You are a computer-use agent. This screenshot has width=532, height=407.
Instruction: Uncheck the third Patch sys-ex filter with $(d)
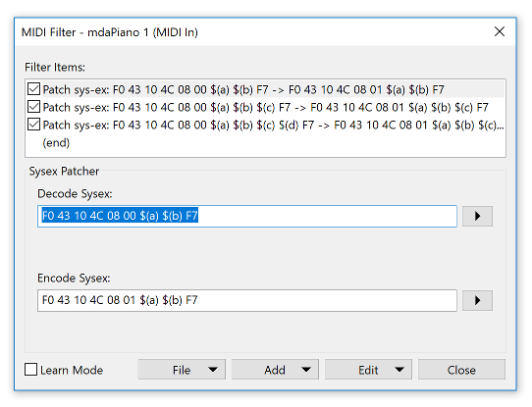coord(34,125)
